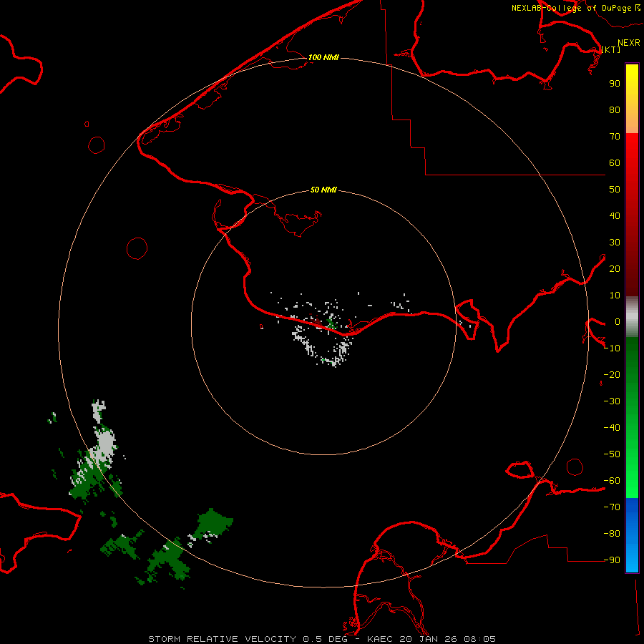The width and height of the screenshot is (644, 644).
Task: Click the -10 value on the velocity scale
Action: click(x=612, y=348)
